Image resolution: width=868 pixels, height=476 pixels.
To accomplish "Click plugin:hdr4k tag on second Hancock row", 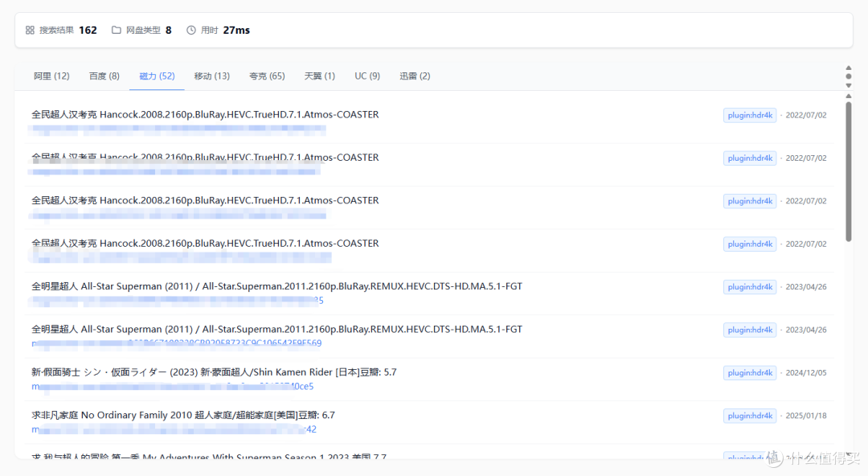I will (750, 158).
